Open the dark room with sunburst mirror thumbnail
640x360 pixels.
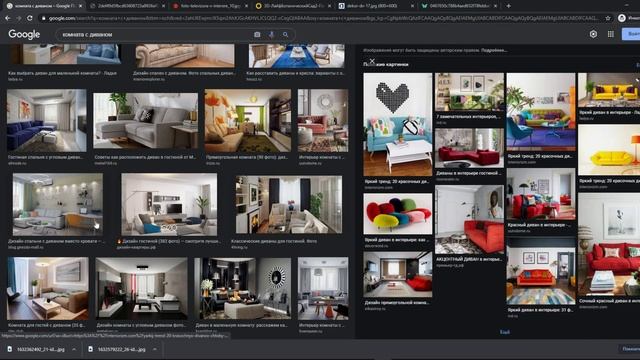point(242,288)
